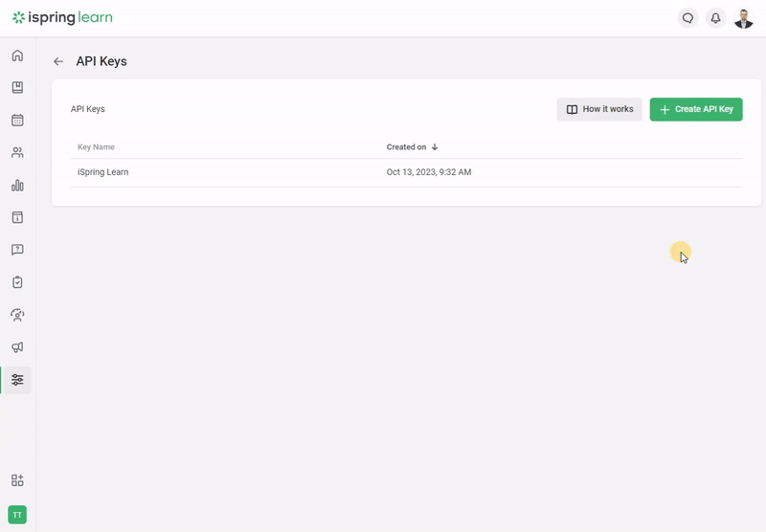Screen dimensions: 766x532
Task: Click the green TT account badge
Action: click(x=17, y=515)
